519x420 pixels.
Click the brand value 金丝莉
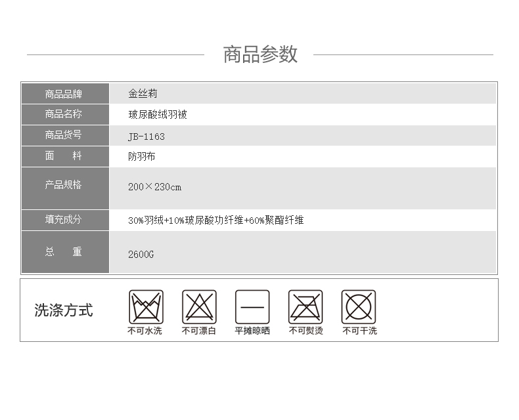tap(143, 94)
